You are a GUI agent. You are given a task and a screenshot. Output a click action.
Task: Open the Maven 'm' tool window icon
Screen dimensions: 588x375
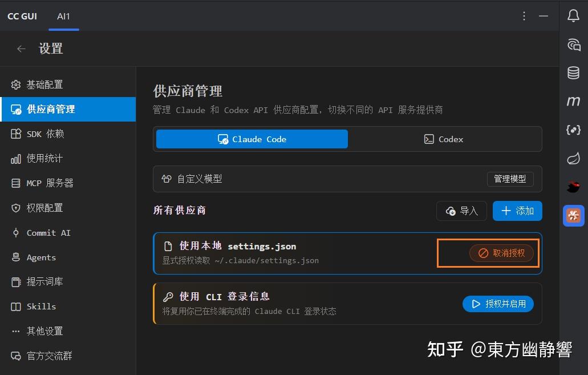point(573,101)
